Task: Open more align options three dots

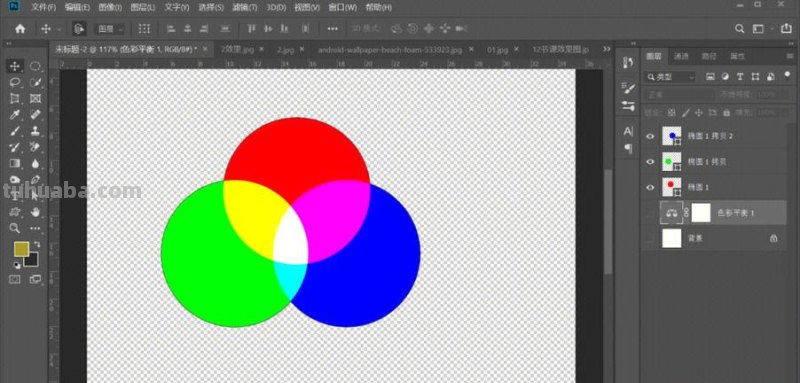Action: click(x=333, y=29)
